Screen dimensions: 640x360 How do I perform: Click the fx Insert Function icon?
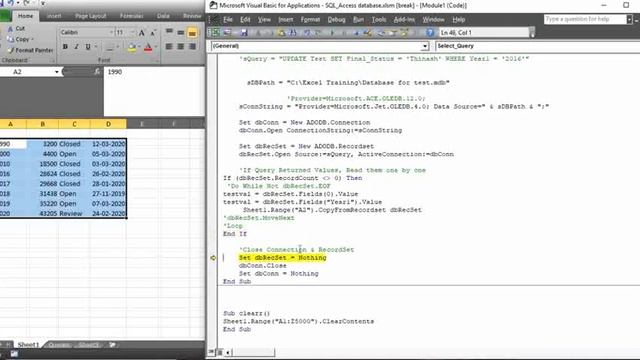tap(97, 72)
